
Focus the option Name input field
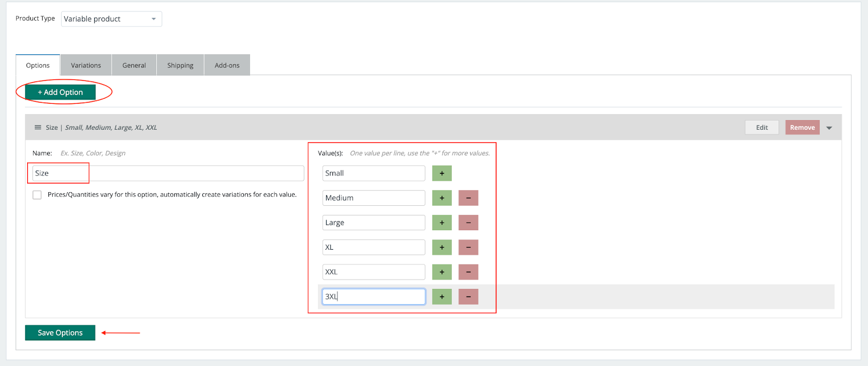coord(168,173)
